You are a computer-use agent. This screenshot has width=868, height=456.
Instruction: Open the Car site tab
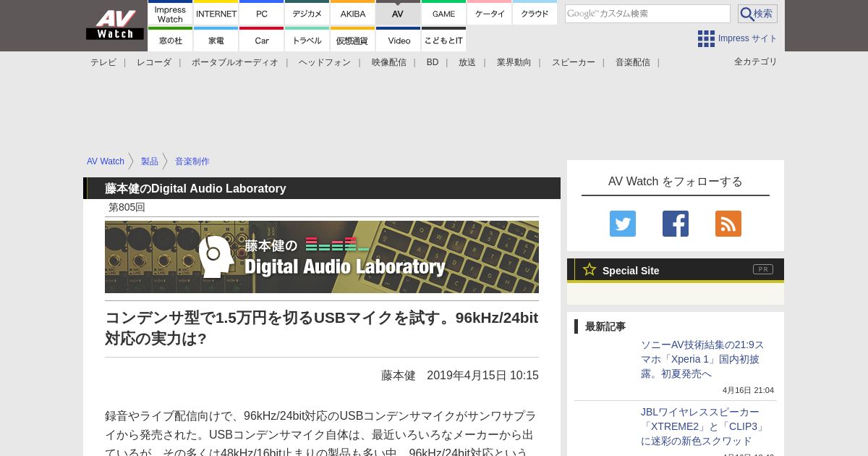pyautogui.click(x=262, y=40)
